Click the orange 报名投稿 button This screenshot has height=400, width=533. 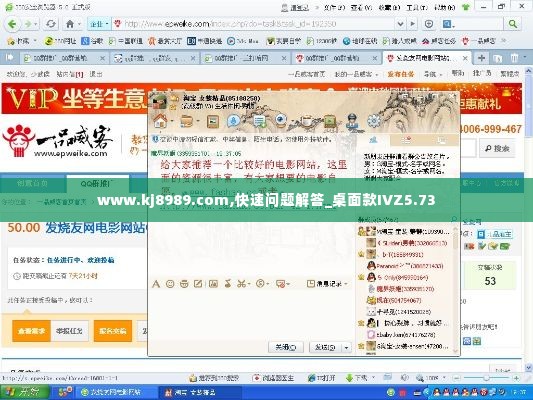point(113,331)
